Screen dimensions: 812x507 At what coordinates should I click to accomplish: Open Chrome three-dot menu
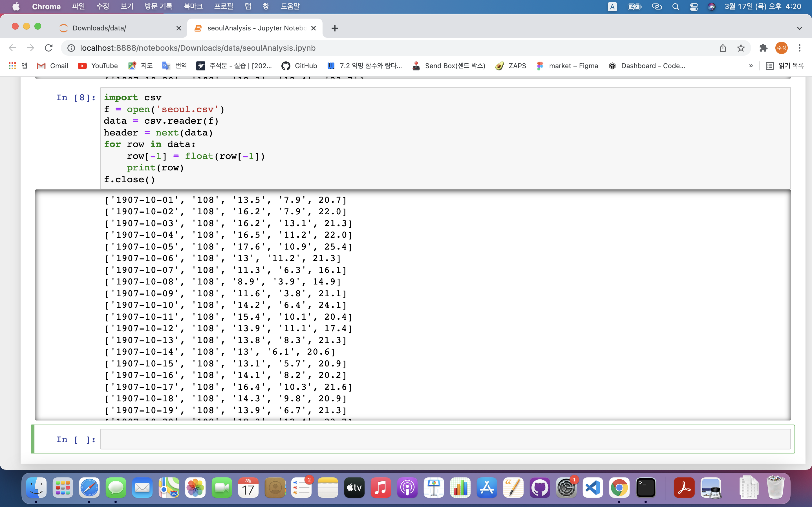(x=800, y=48)
